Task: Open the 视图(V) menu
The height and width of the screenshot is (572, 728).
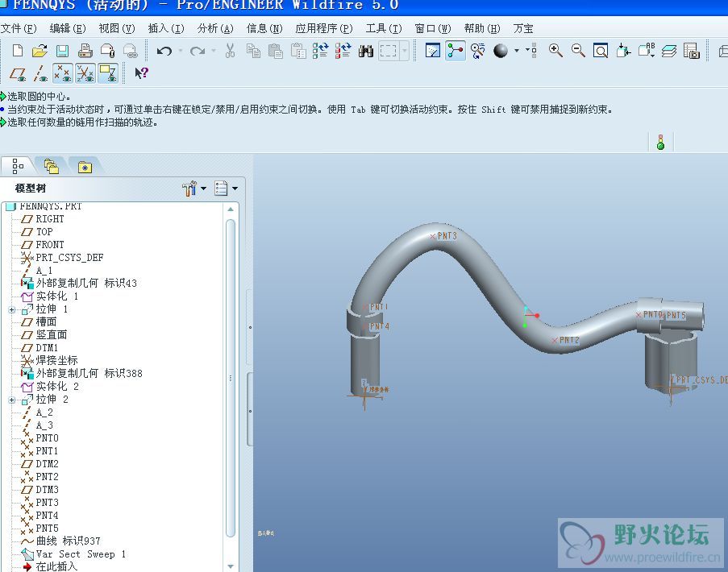Action: click(117, 29)
